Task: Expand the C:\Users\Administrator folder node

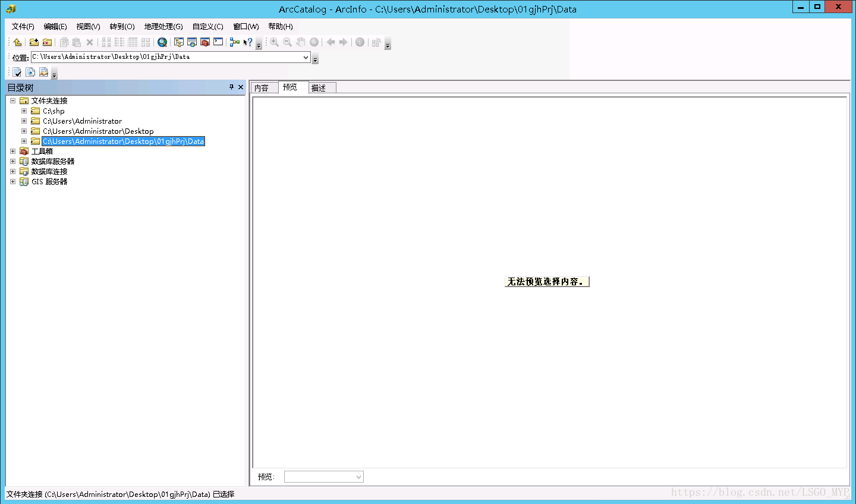Action: (24, 121)
